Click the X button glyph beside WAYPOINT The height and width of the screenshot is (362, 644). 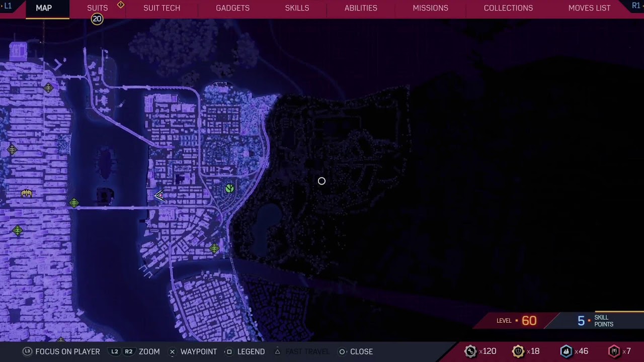172,351
